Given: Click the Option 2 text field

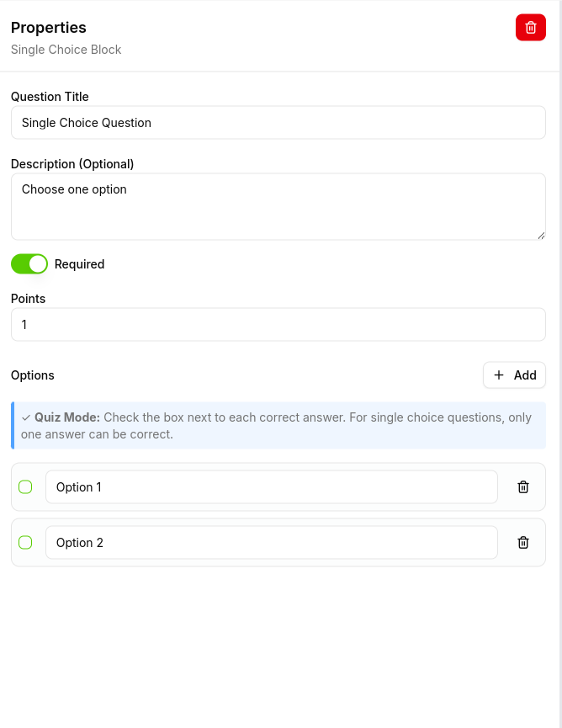Looking at the screenshot, I should pyautogui.click(x=271, y=542).
